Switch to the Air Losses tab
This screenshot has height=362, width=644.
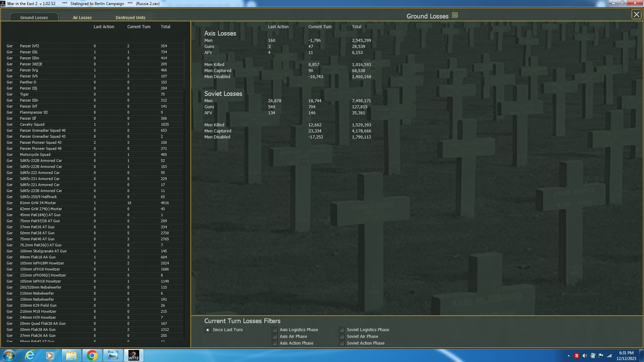[x=82, y=17]
